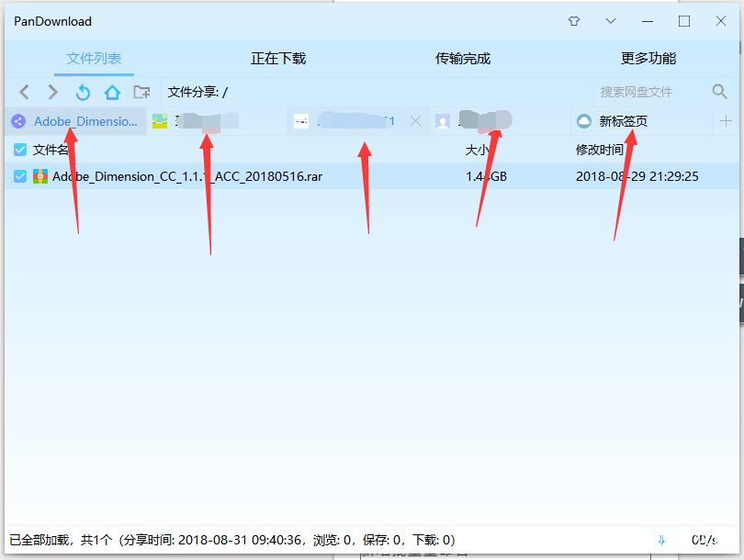Close the third blurred tab
The image size is (744, 560).
416,121
